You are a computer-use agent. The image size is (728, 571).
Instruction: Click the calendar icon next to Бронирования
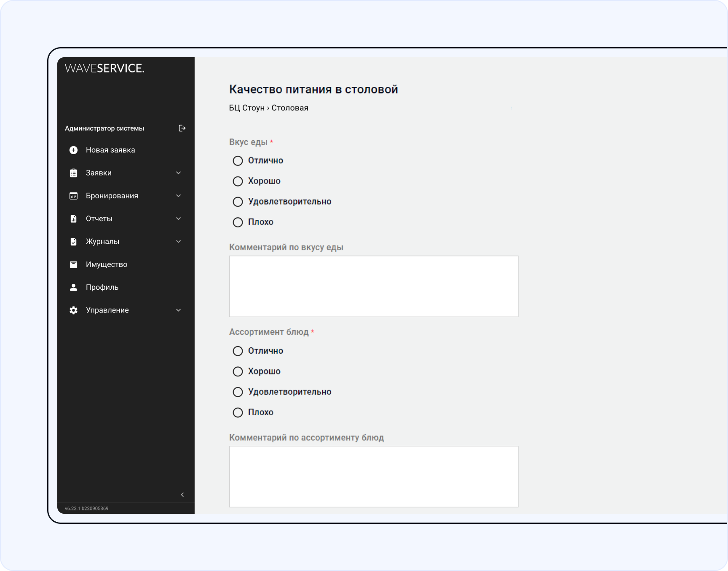click(73, 196)
